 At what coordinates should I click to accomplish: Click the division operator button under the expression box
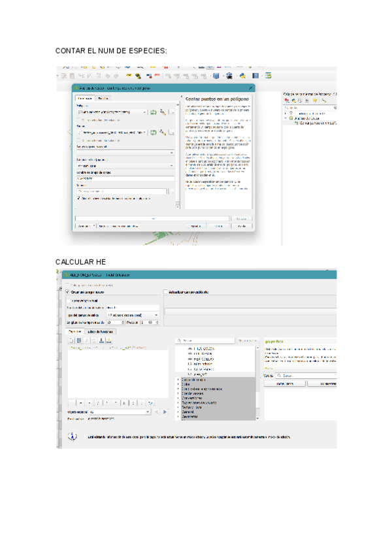coord(98,403)
